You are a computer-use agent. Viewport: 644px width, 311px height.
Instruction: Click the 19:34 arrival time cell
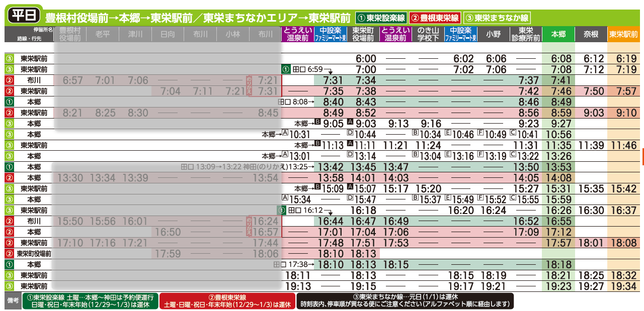click(x=623, y=286)
